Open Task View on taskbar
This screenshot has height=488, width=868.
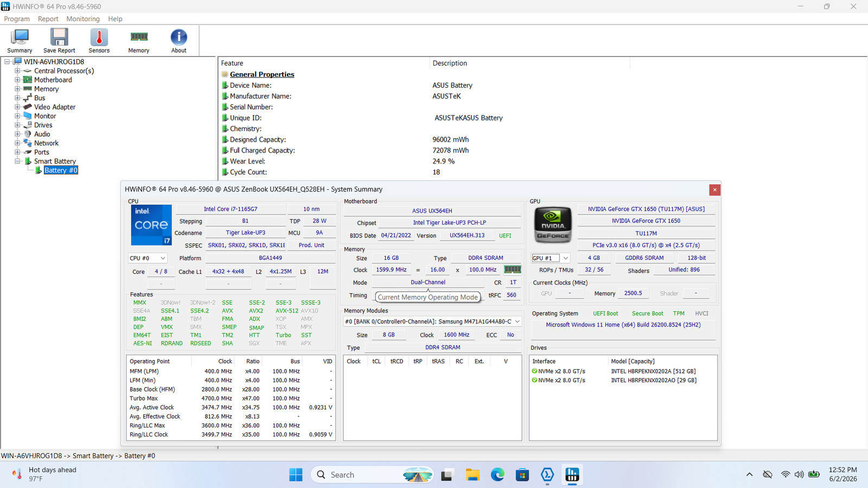[x=447, y=476]
